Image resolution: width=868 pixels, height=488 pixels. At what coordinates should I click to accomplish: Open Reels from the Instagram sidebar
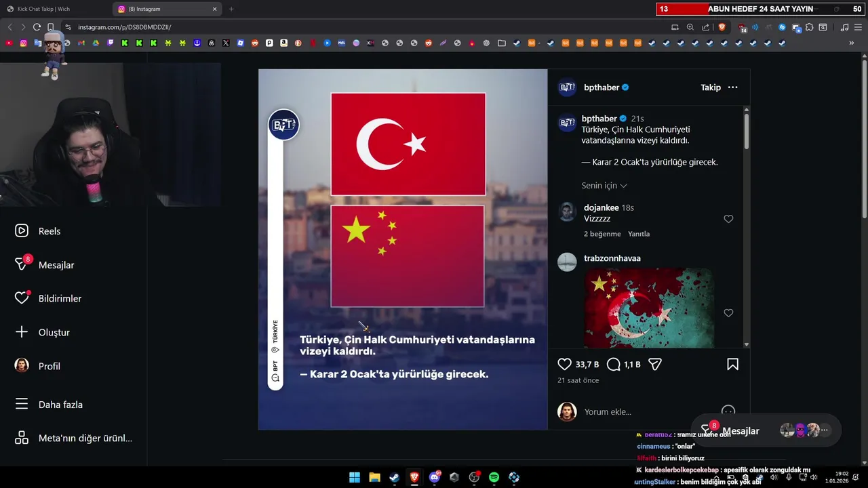pyautogui.click(x=38, y=231)
